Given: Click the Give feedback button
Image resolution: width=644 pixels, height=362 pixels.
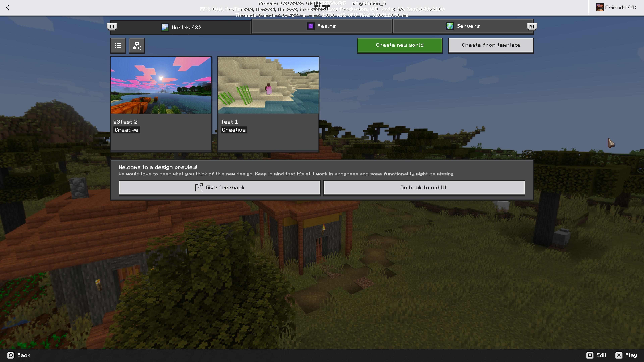Looking at the screenshot, I should coord(220,187).
